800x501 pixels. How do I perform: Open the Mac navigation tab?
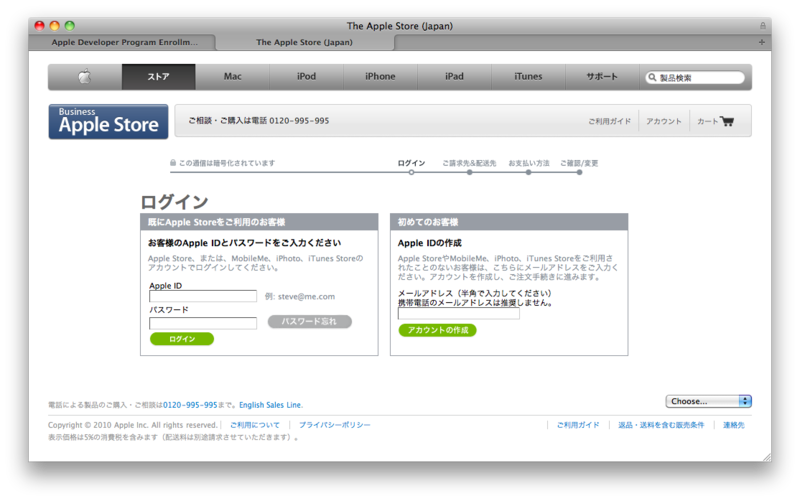coord(233,77)
